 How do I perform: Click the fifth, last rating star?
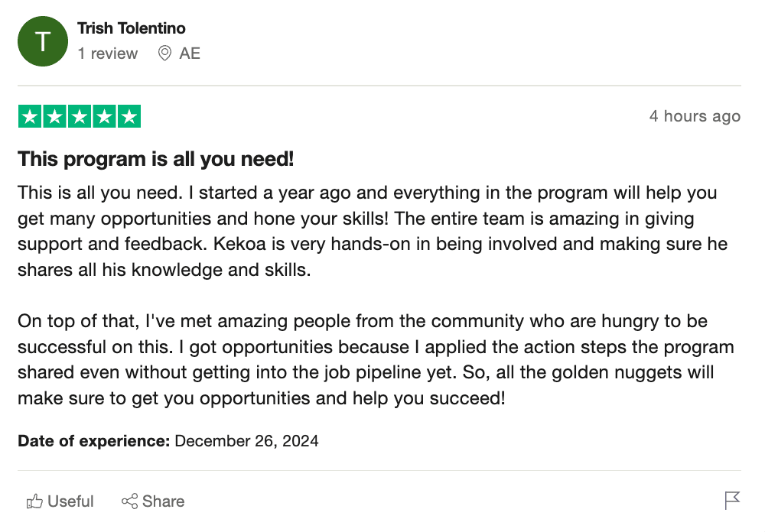129,116
